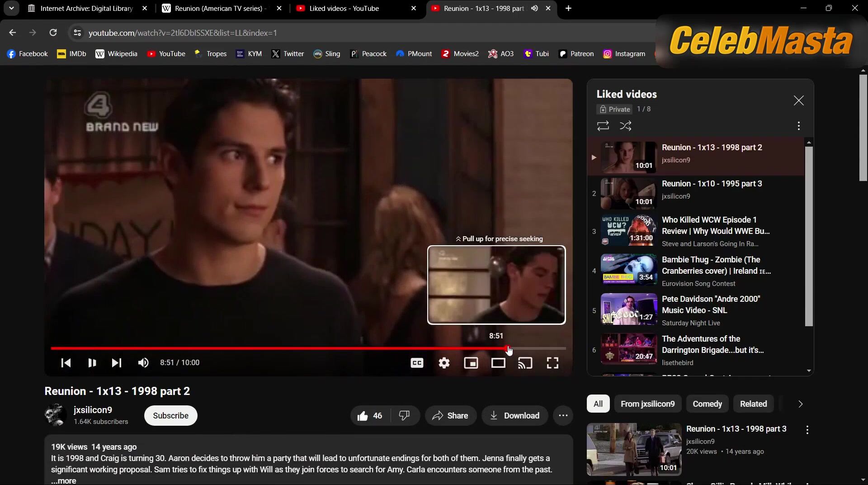Open the Twitter bookmark
Screen dimensions: 868x485
point(288,54)
